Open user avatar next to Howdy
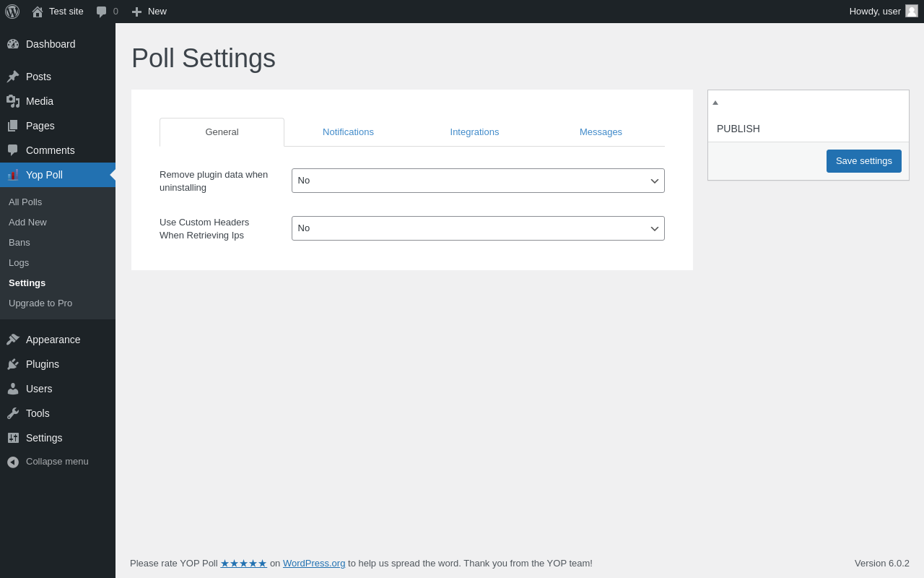The height and width of the screenshot is (578, 924). [x=912, y=11]
